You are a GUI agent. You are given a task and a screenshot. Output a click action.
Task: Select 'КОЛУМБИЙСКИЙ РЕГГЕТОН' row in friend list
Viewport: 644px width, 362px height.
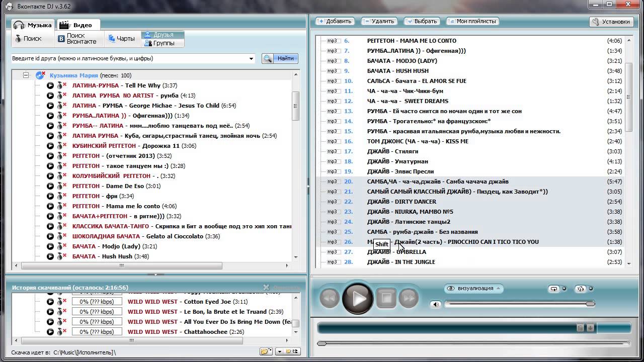123,176
